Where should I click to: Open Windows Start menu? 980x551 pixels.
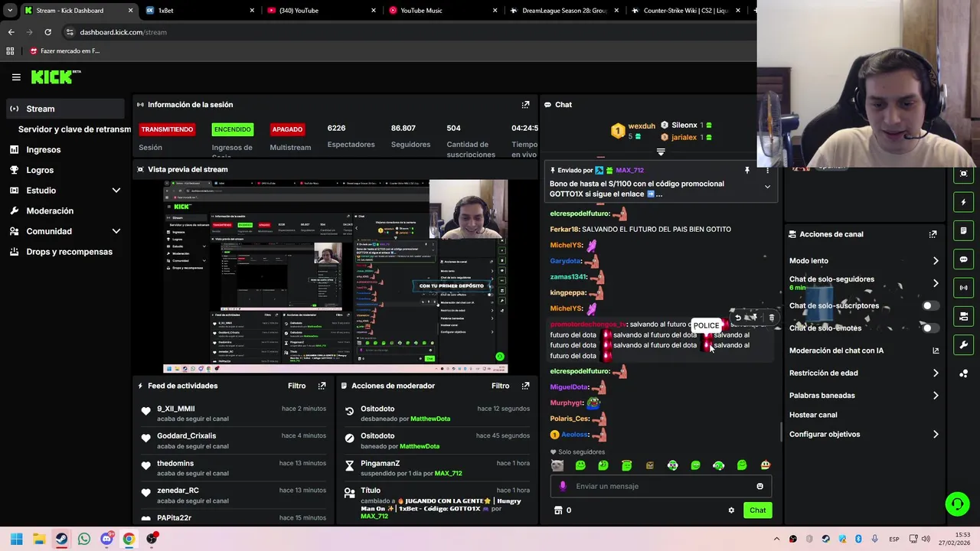tap(16, 539)
